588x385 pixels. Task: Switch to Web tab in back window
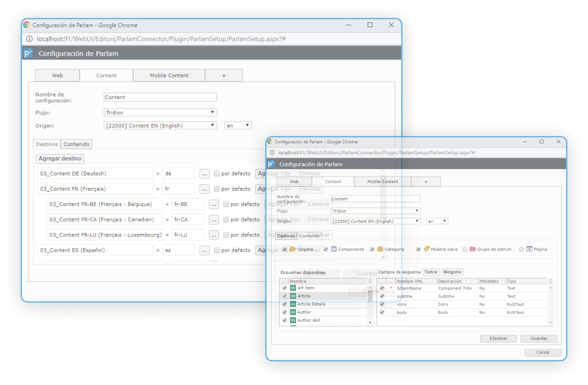point(57,75)
